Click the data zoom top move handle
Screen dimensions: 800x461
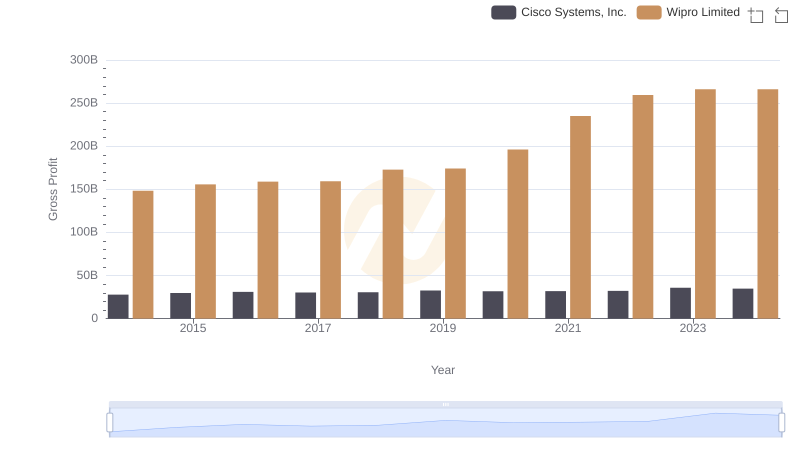point(445,404)
